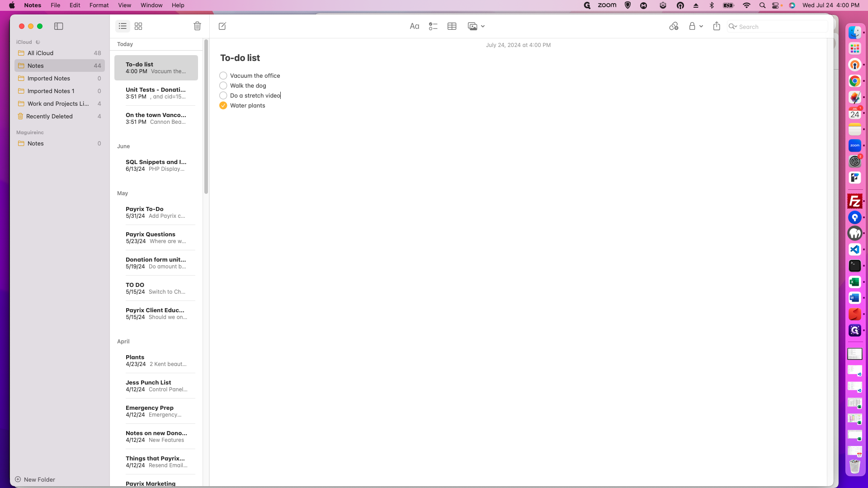Open Payrix To-Do note
The image size is (868, 488).
tap(156, 212)
